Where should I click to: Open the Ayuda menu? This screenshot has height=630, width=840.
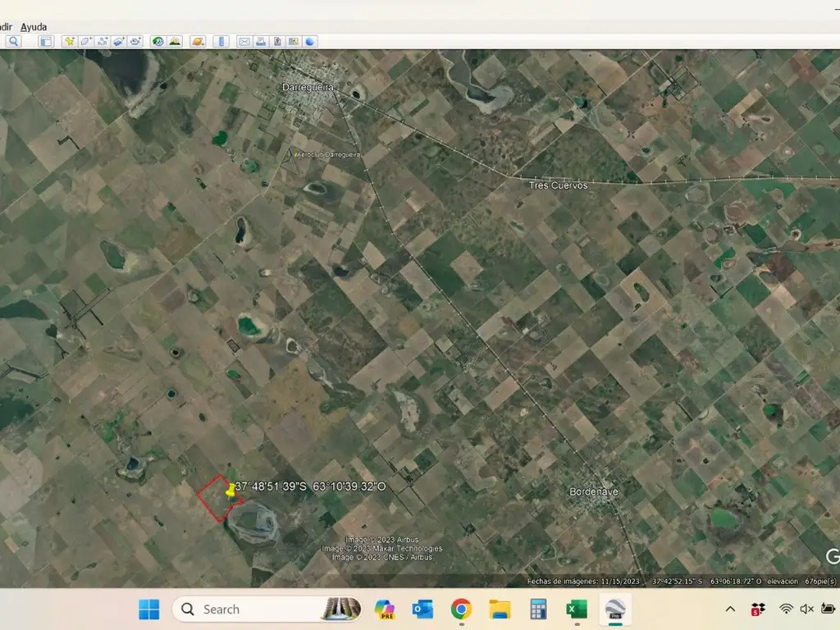point(34,27)
